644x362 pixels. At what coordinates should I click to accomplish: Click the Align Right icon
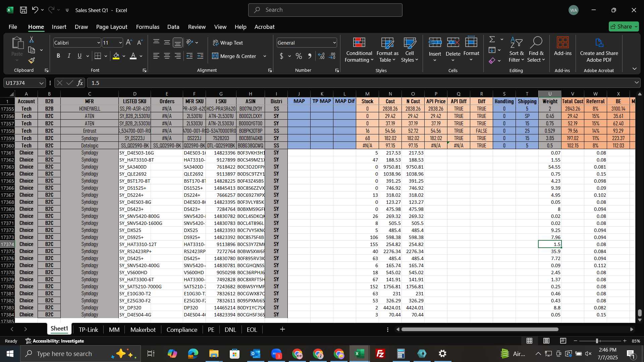(x=178, y=56)
